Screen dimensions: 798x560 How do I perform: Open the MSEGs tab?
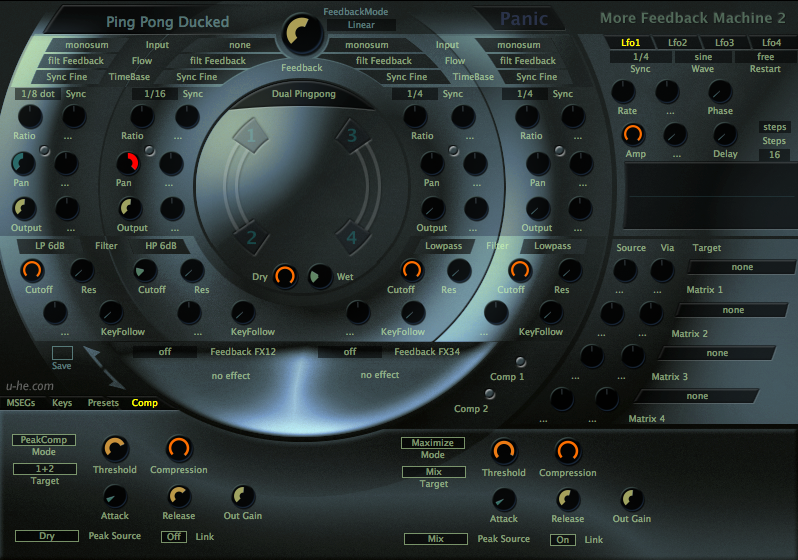21,403
